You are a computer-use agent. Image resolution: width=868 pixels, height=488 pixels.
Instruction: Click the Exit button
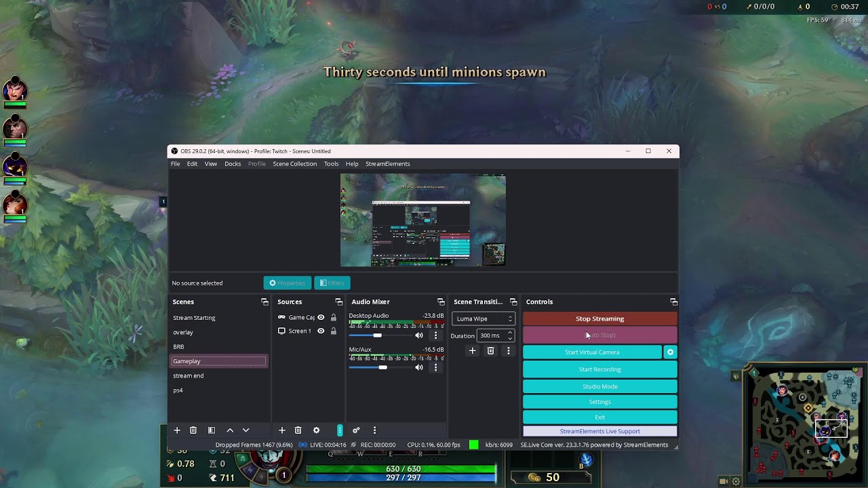pos(600,418)
